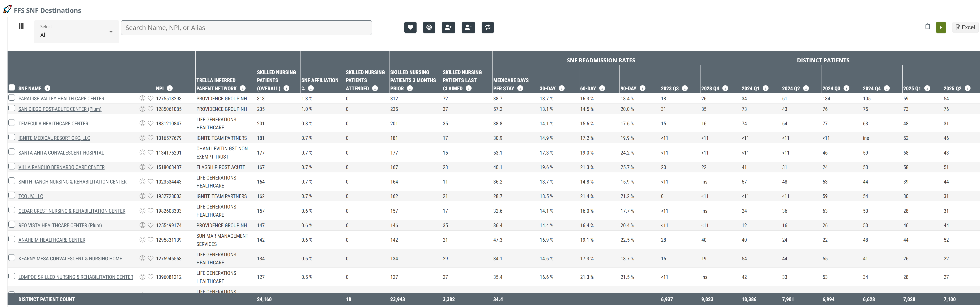Focus the Search Name, NPI, or Alias field

[246, 28]
